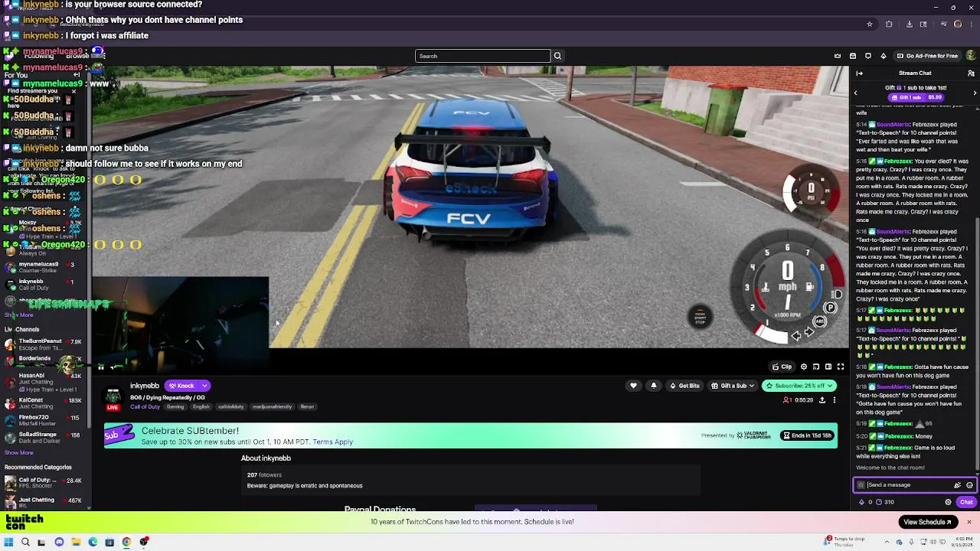Image resolution: width=980 pixels, height=551 pixels.
Task: Open Whispers speech bubble icon
Action: point(868,56)
